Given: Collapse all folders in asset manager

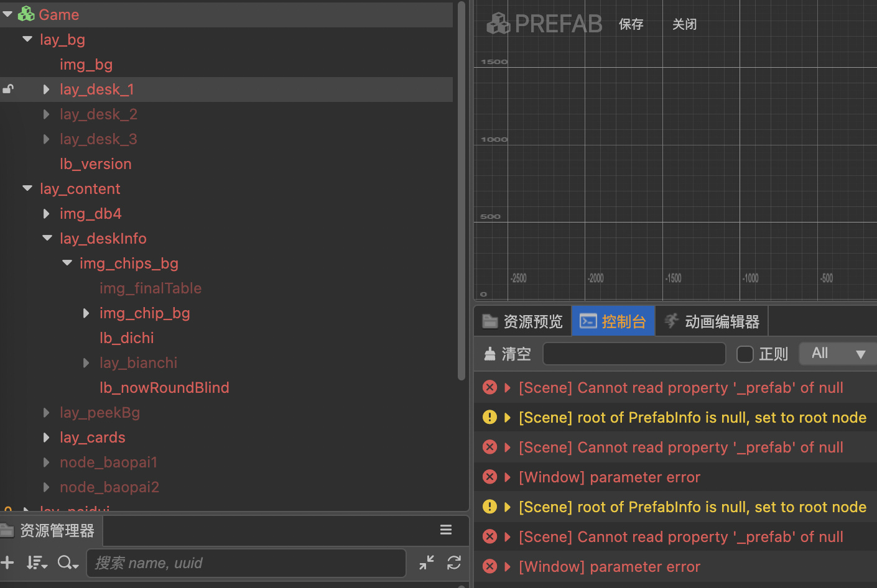Looking at the screenshot, I should click(x=427, y=563).
